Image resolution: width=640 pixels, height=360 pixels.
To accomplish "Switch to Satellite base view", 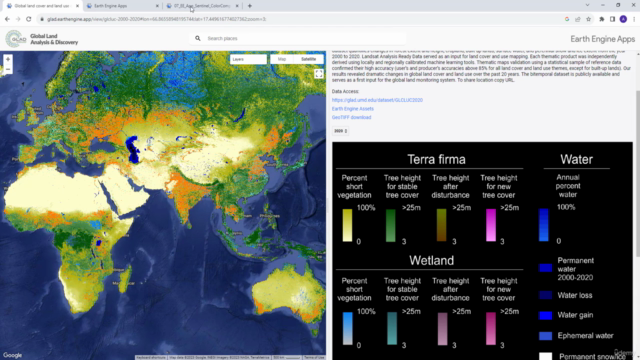I will (x=309, y=59).
